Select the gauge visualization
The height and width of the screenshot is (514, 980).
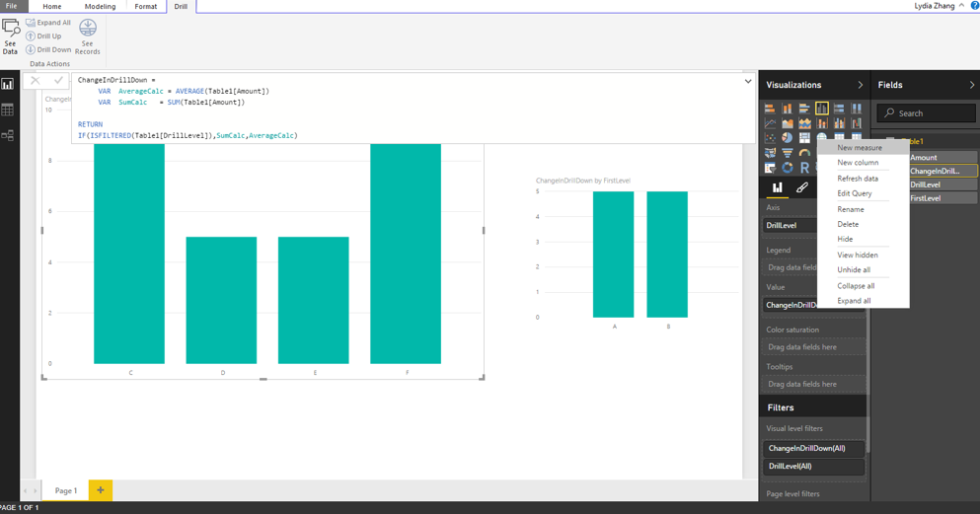click(805, 153)
